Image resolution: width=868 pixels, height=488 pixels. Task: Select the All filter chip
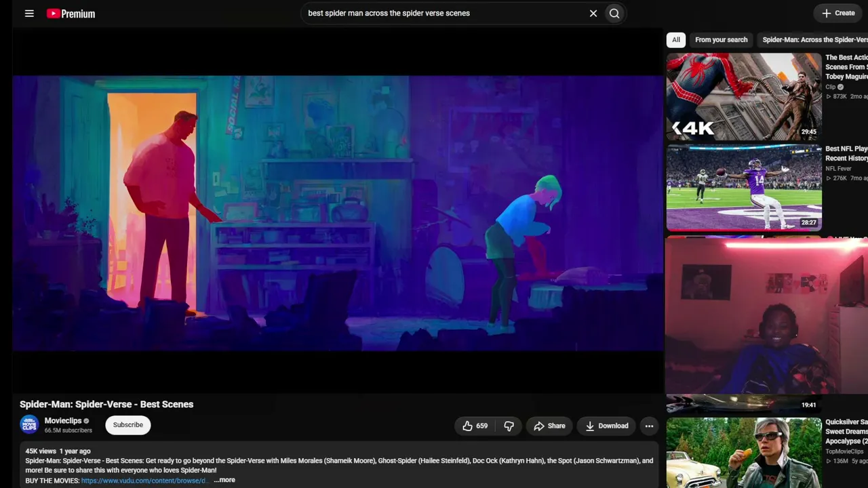pos(676,40)
